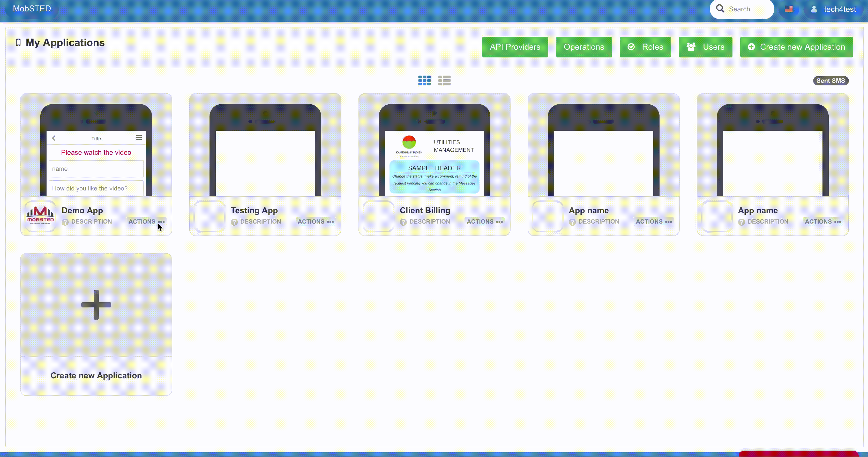Open the Roles page
Image resolution: width=868 pixels, height=457 pixels.
[645, 47]
